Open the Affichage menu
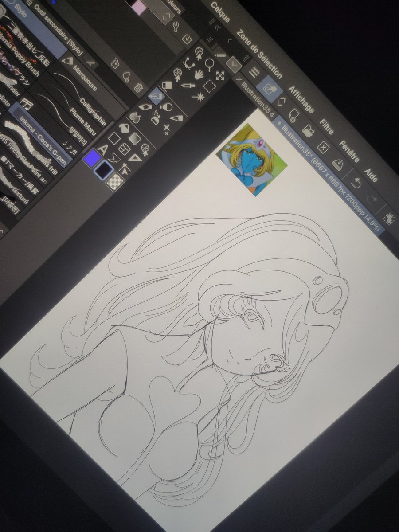Viewport: 399px width, 532px height. (301, 100)
